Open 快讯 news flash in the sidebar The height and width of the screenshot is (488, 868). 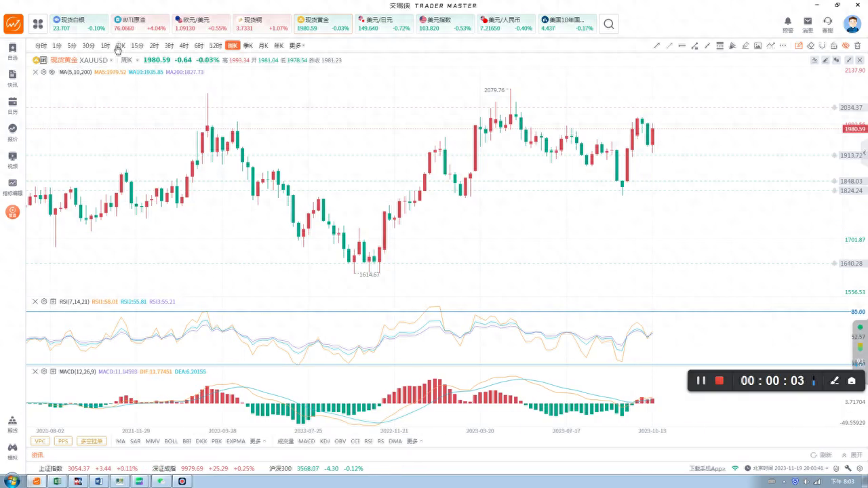12,79
